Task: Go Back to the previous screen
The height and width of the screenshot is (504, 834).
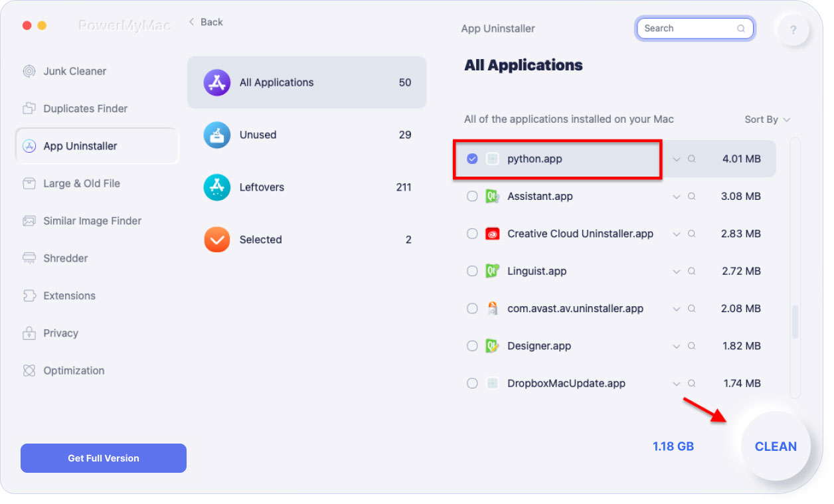Action: tap(206, 22)
